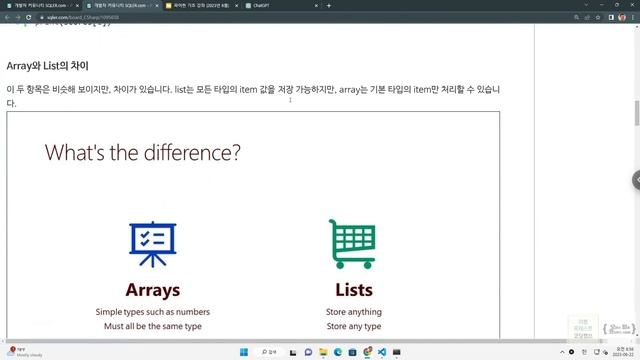Viewport: 640px width, 360px height.
Task: Click the 'Arrays' heading in the image
Action: pos(153,290)
